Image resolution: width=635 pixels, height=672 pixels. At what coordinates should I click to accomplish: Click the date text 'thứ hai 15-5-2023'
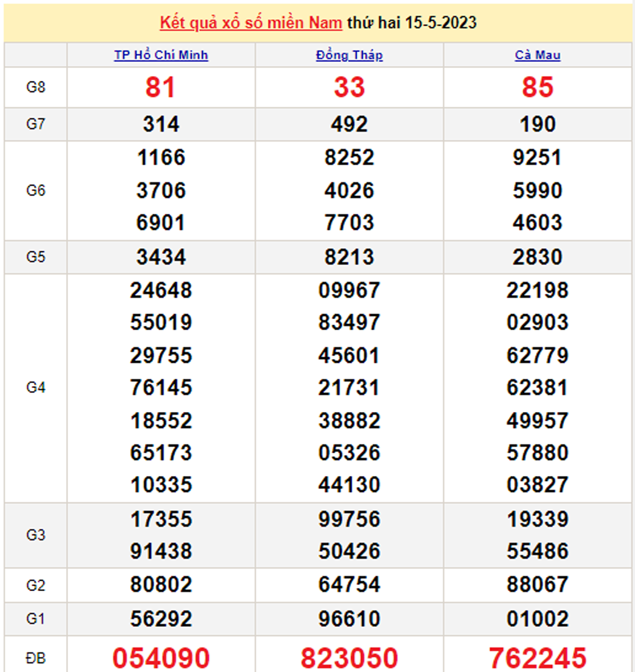click(x=412, y=23)
